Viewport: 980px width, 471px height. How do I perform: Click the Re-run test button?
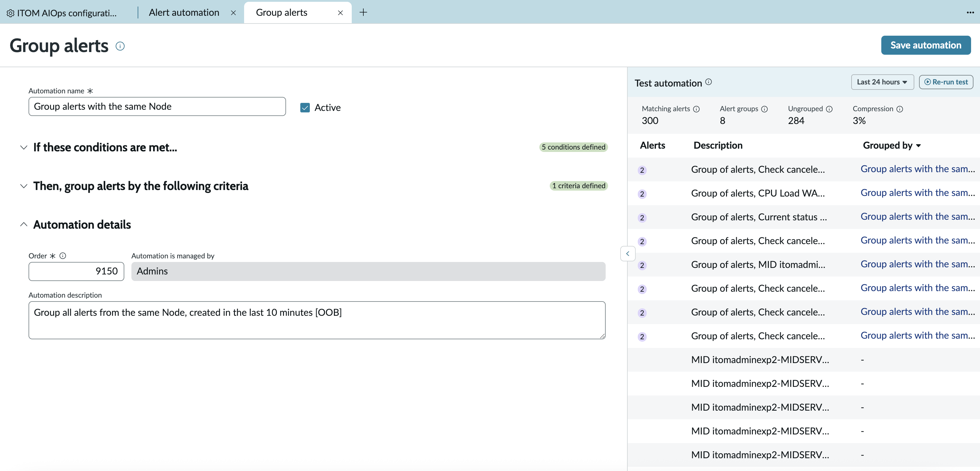click(946, 82)
